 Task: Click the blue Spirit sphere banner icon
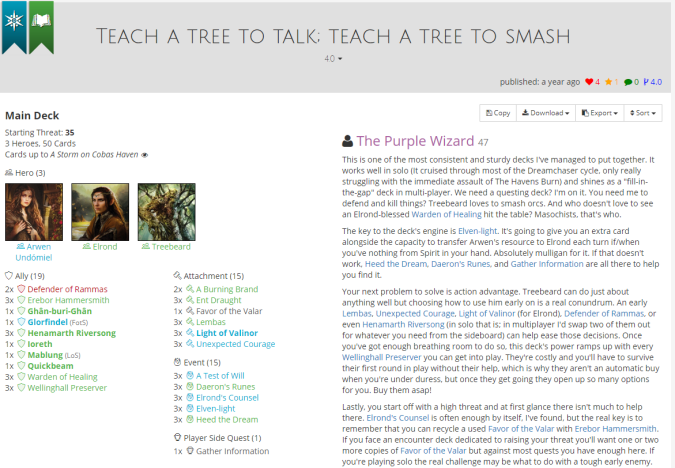(14, 27)
